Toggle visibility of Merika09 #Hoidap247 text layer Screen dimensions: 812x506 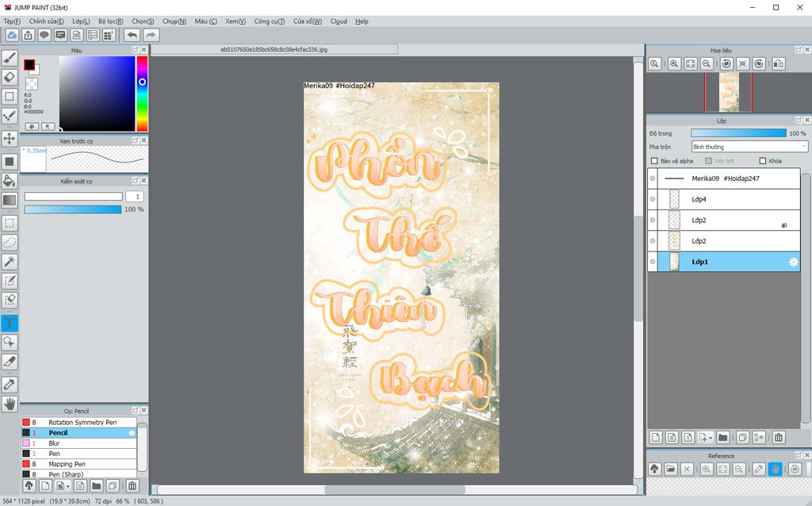point(653,178)
